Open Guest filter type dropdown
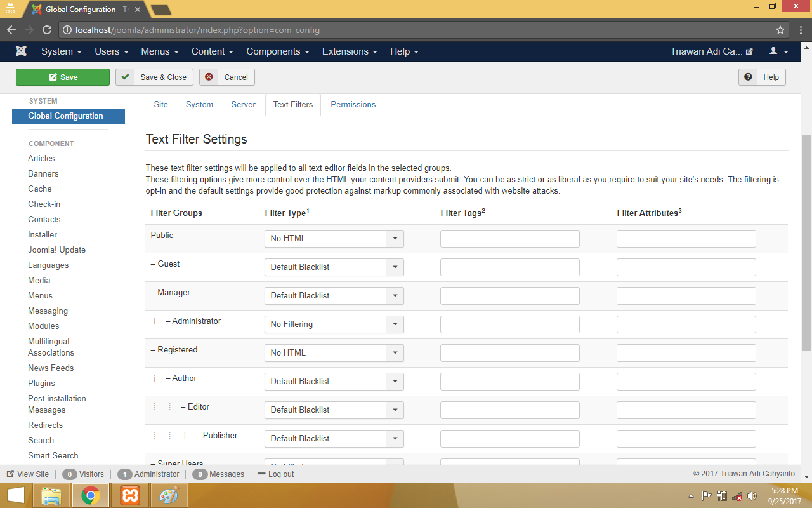812x508 pixels. point(334,267)
